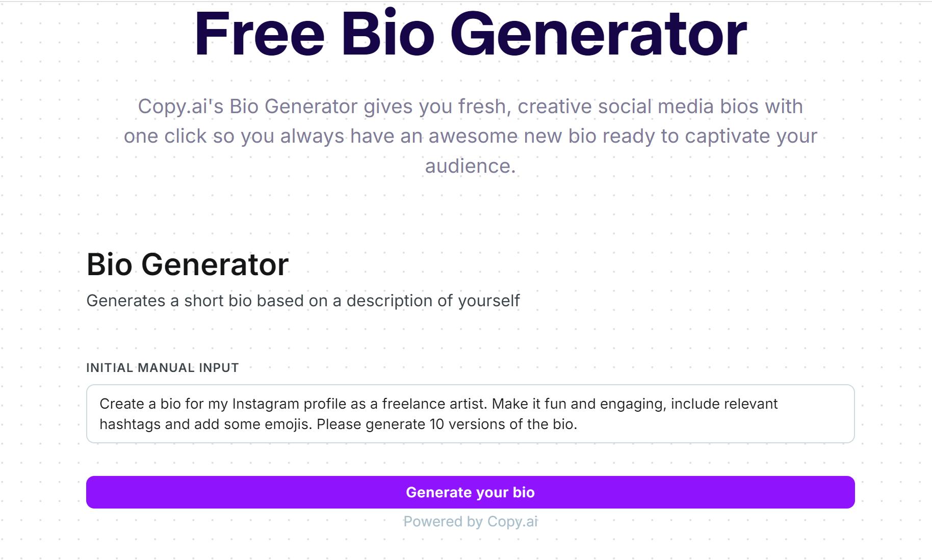The width and height of the screenshot is (932, 560).
Task: Click the Copy.ai name in the footer
Action: [x=512, y=521]
